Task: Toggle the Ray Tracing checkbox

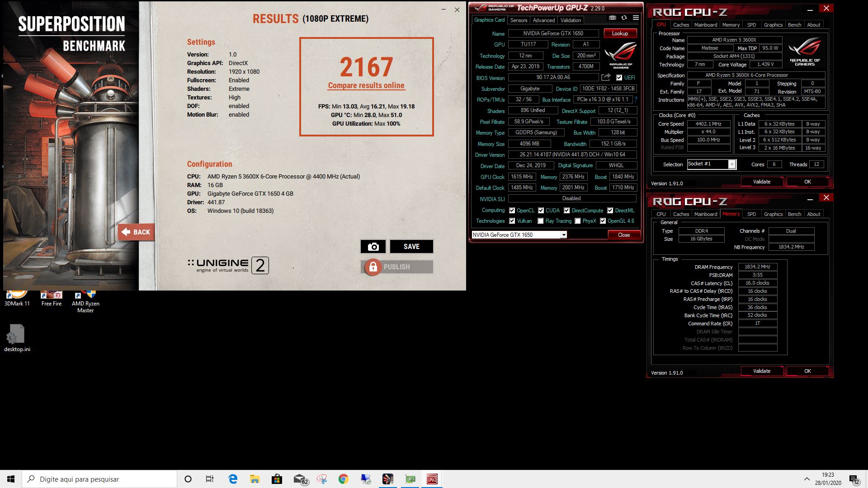Action: click(540, 221)
